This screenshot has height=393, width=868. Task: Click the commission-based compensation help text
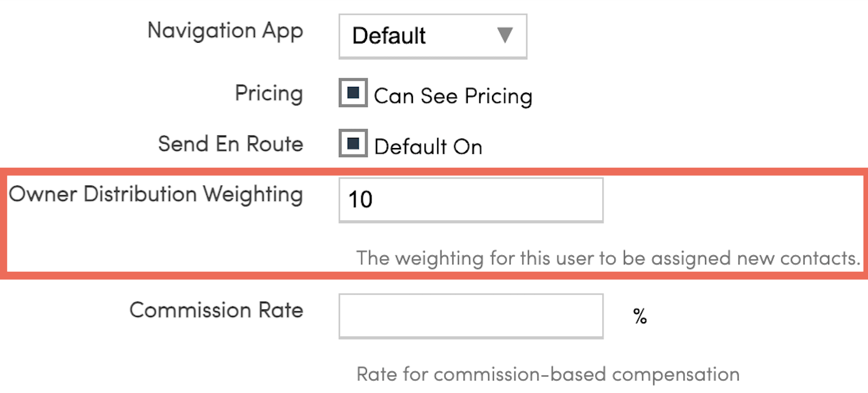click(547, 374)
